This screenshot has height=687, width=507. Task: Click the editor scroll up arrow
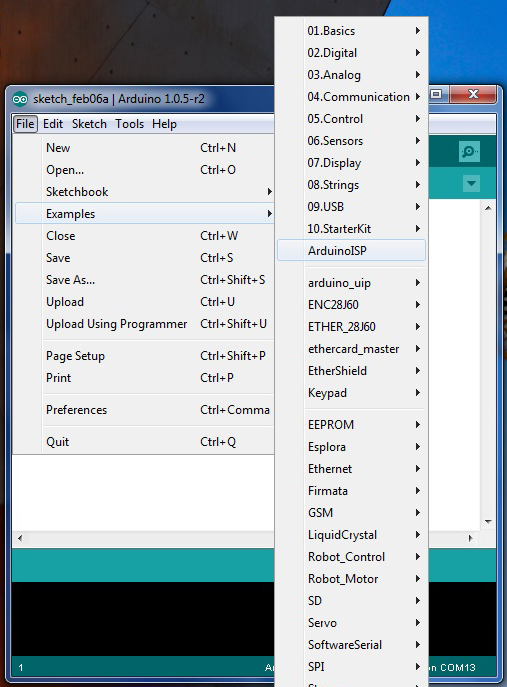point(488,208)
